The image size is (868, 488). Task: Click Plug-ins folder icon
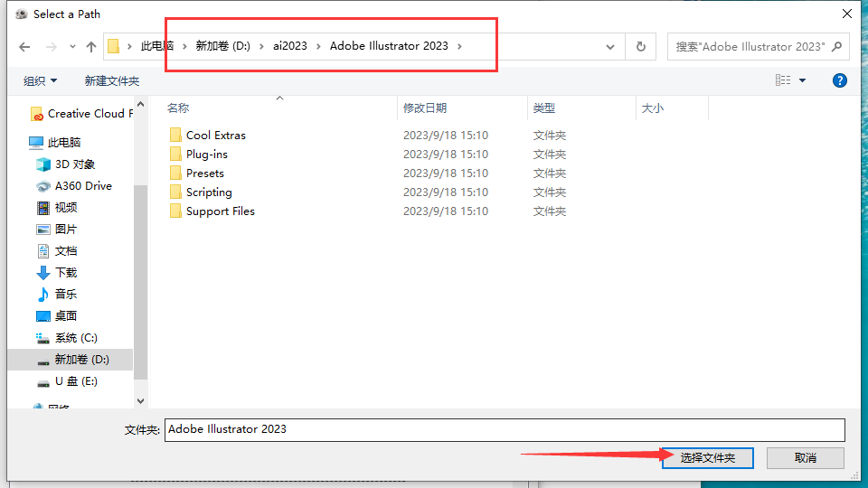[175, 154]
